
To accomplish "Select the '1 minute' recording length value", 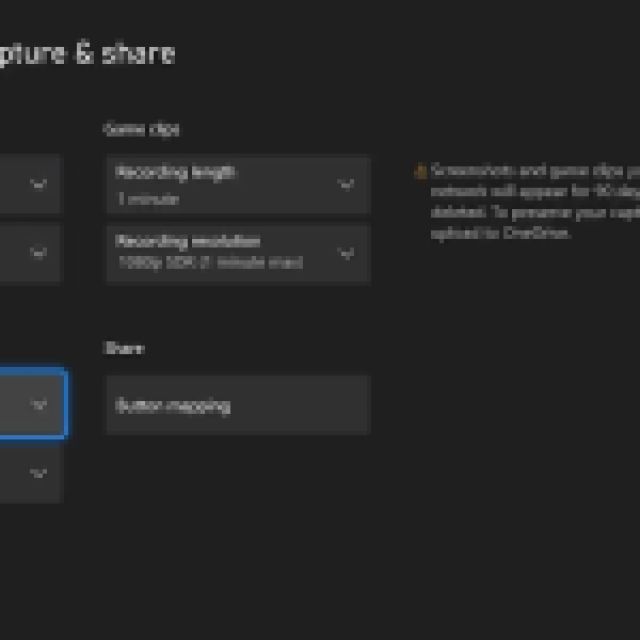I will (147, 199).
